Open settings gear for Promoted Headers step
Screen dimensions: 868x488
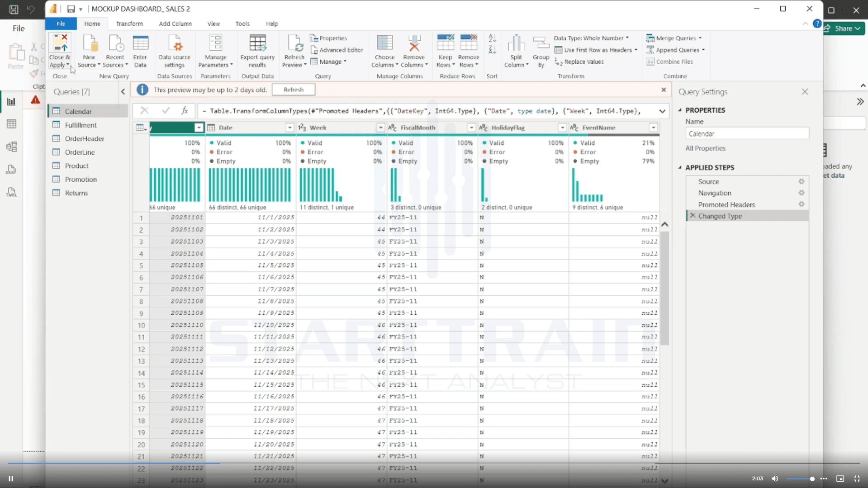point(802,204)
